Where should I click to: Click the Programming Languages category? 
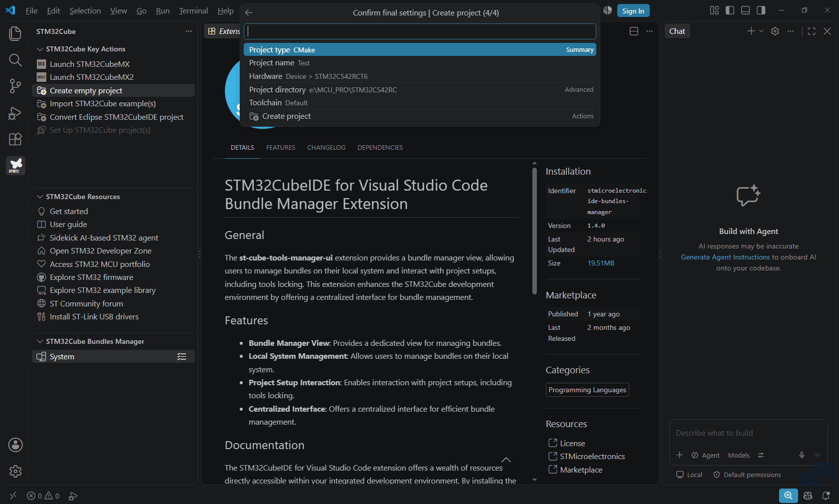coord(587,390)
